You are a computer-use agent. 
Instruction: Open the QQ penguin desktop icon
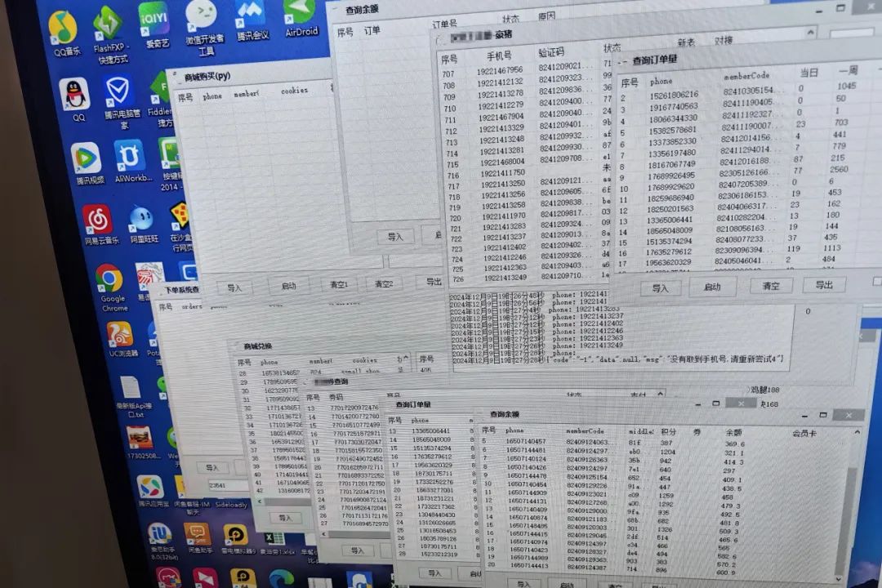pyautogui.click(x=75, y=96)
